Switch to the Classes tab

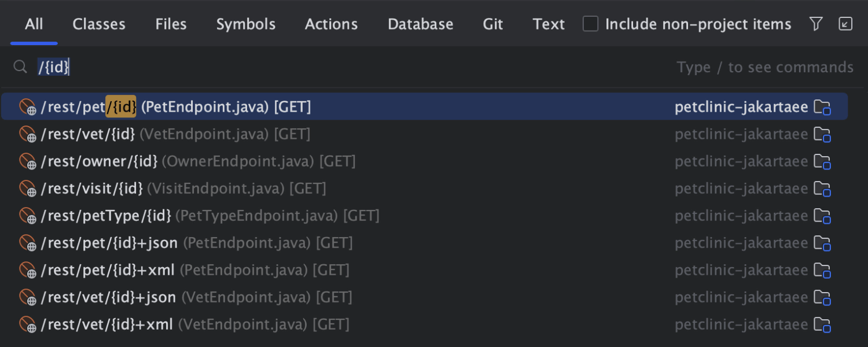tap(99, 24)
